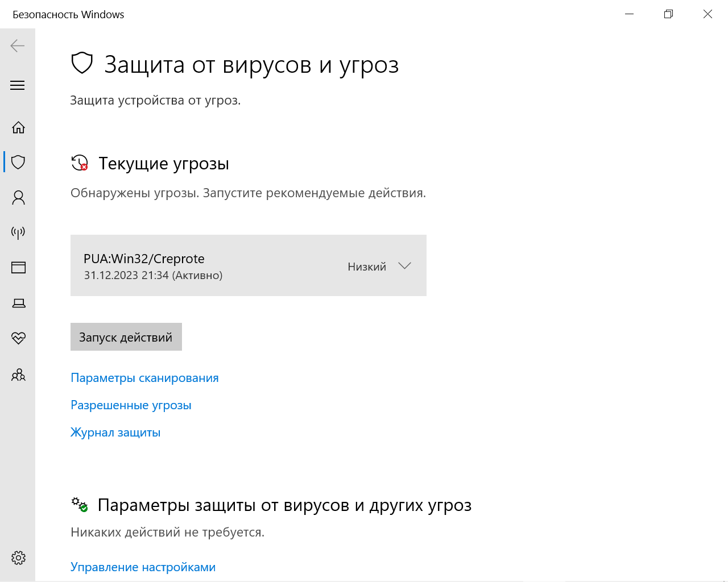The image size is (728, 582).
Task: Expand the PUA:Win32/Creprote threat chevron
Action: coord(404,266)
